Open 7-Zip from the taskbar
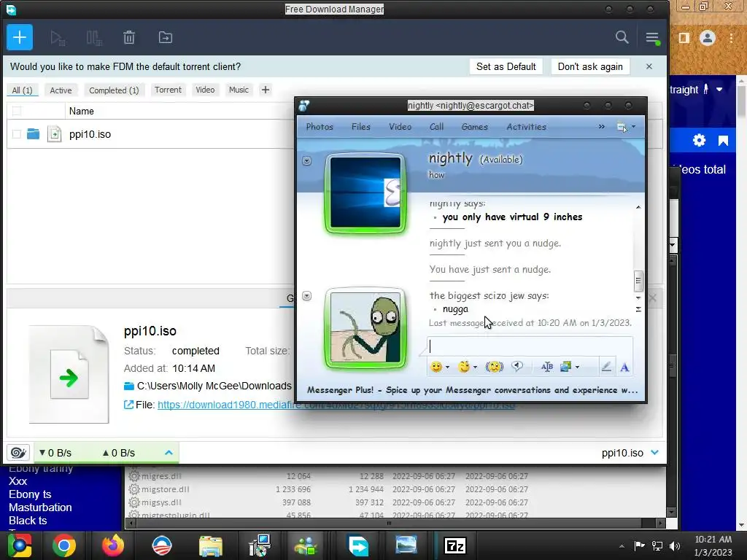Image resolution: width=747 pixels, height=560 pixels. [454, 545]
